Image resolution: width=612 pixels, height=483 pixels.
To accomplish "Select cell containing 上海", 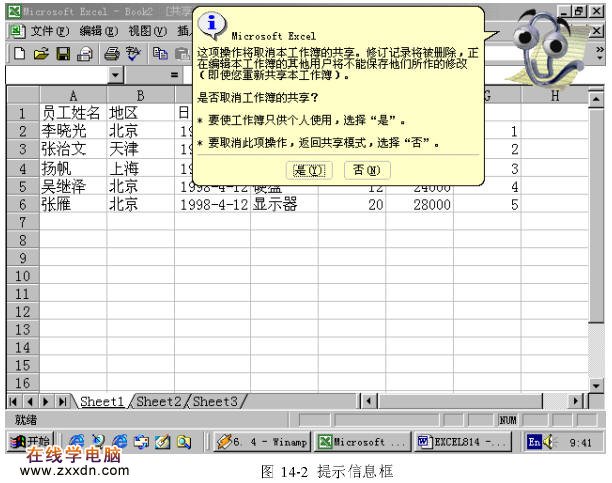I will pyautogui.click(x=141, y=168).
